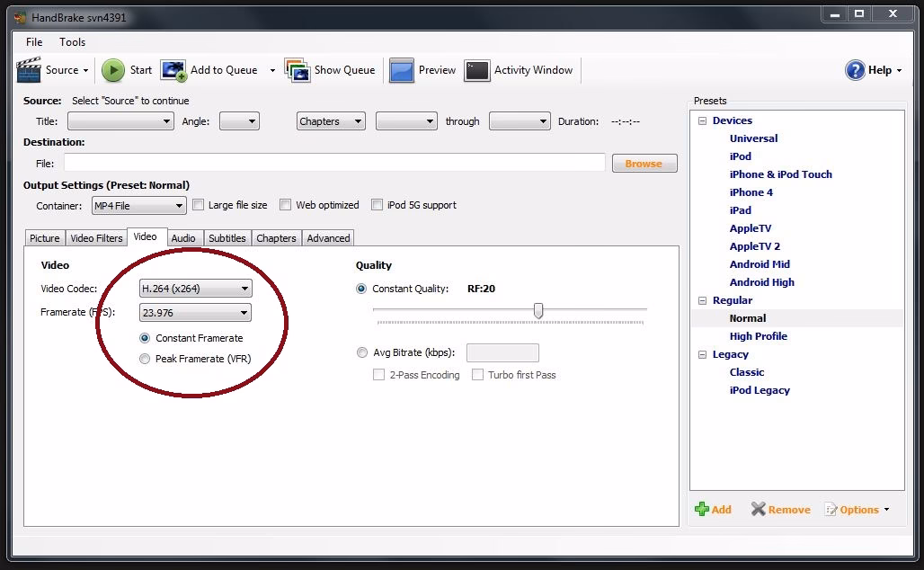Check the Large file size option
Screen dimensions: 924x570
pyautogui.click(x=198, y=205)
